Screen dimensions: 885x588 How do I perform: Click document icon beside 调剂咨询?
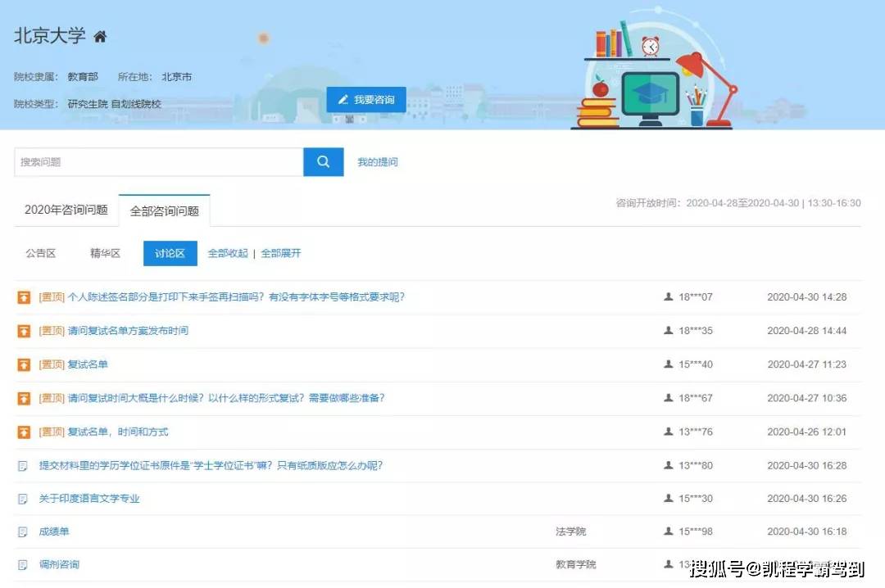(x=23, y=565)
